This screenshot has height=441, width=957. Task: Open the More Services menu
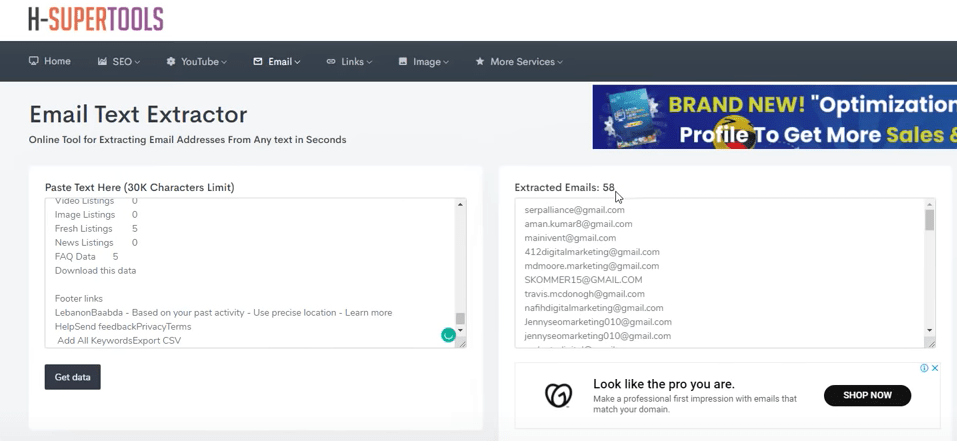click(x=519, y=62)
